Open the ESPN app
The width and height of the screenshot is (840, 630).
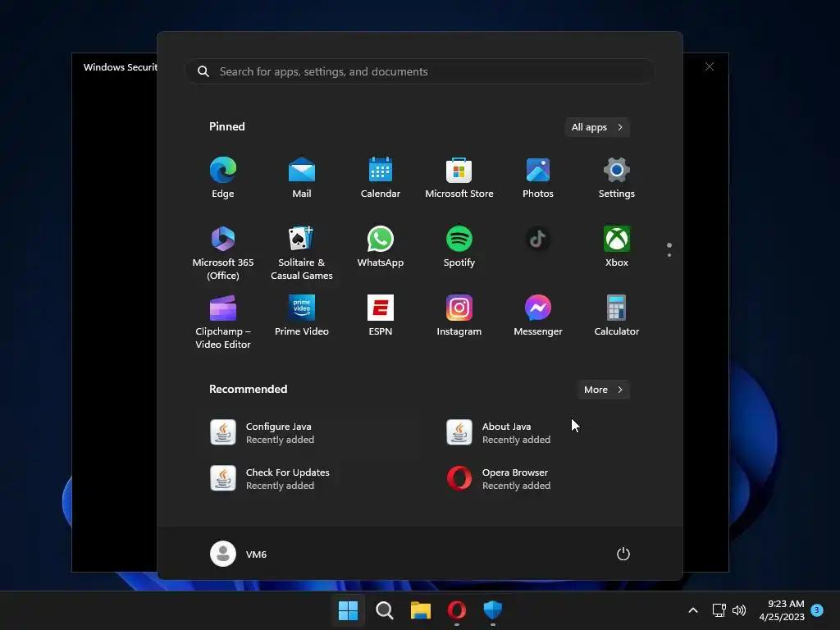[x=381, y=316]
